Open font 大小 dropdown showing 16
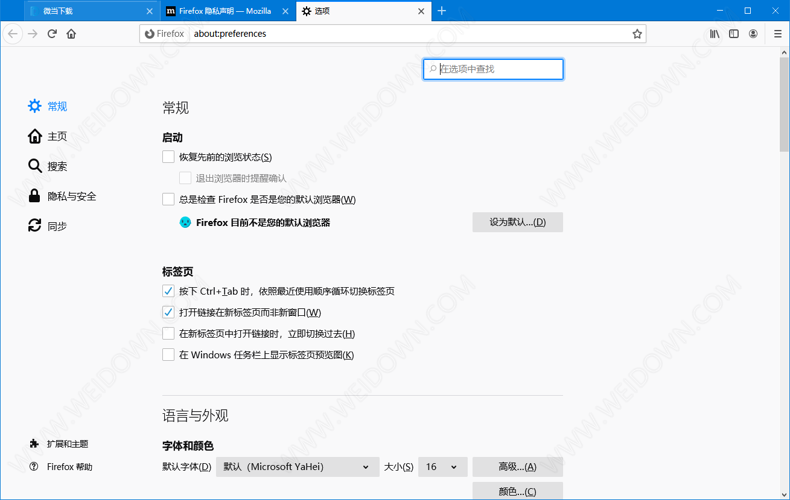Image resolution: width=790 pixels, height=500 pixels. 443,467
